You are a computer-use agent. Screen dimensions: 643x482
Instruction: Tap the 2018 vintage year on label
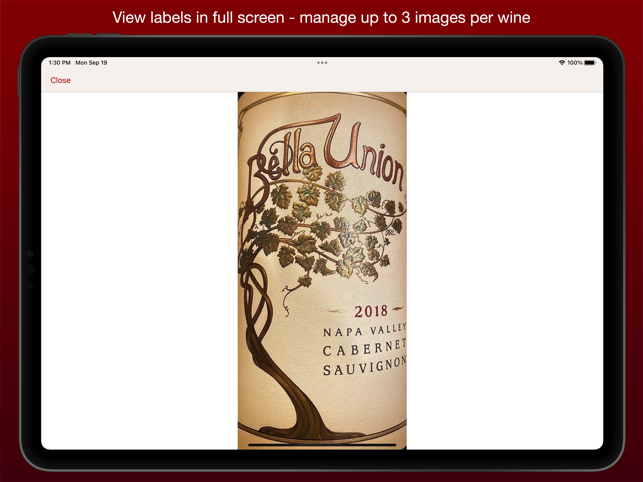tap(371, 311)
